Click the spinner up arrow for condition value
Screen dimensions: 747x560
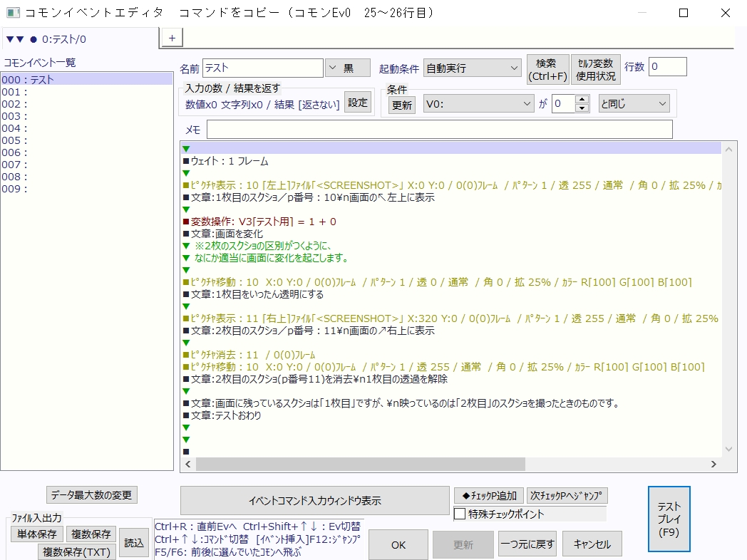(582, 99)
